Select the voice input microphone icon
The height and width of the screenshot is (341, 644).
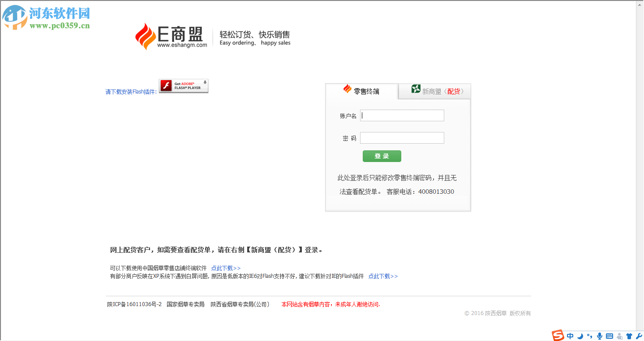[x=600, y=336]
